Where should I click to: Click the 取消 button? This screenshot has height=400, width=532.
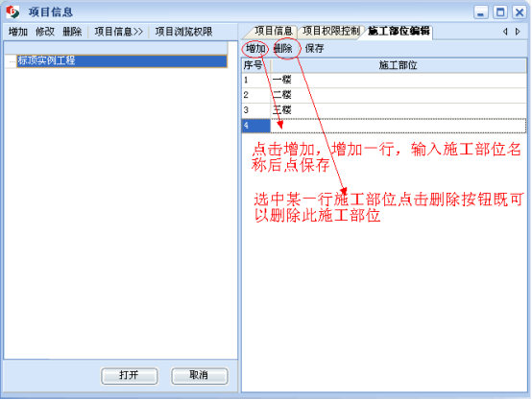pyautogui.click(x=200, y=376)
